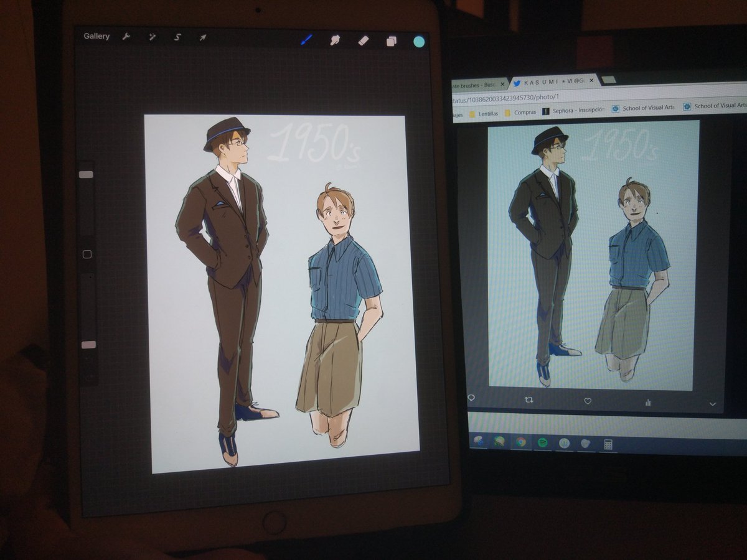Image resolution: width=747 pixels, height=560 pixels.
Task: Open the Lentillas bookmark folder
Action: tap(484, 113)
